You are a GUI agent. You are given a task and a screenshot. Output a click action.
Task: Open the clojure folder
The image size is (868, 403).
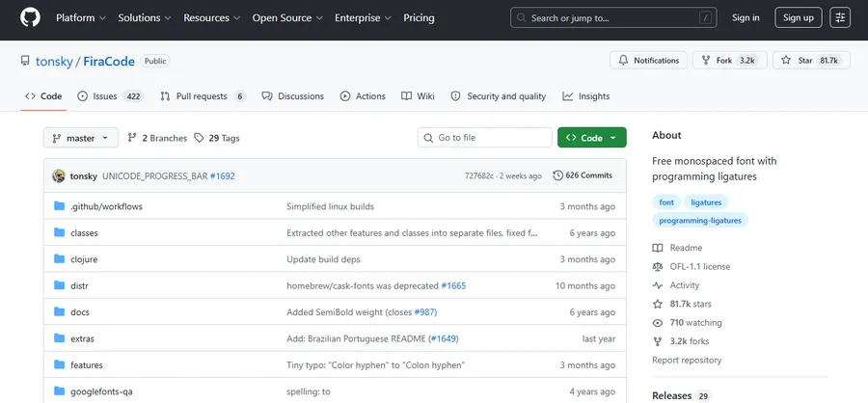click(x=84, y=259)
